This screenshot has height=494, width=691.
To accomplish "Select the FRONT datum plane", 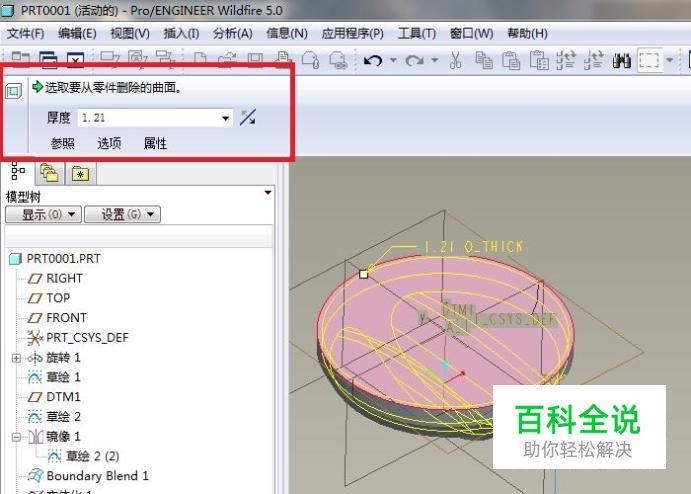I will 67,318.
